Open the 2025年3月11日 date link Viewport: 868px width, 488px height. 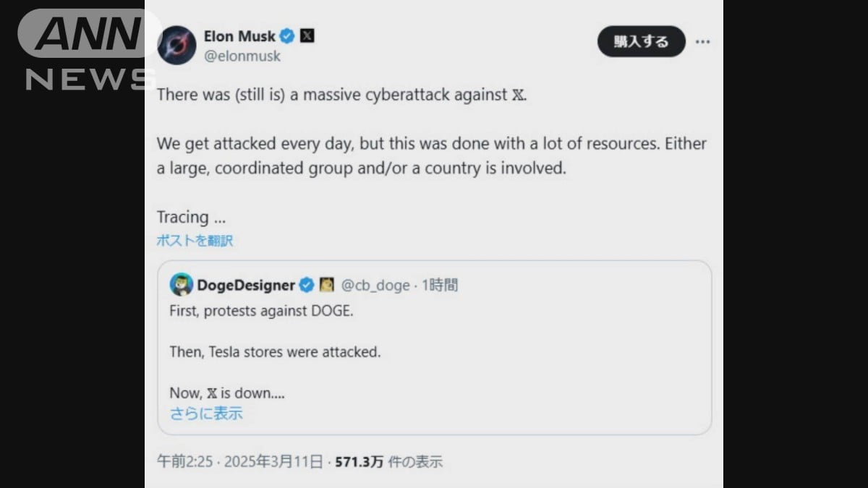274,461
